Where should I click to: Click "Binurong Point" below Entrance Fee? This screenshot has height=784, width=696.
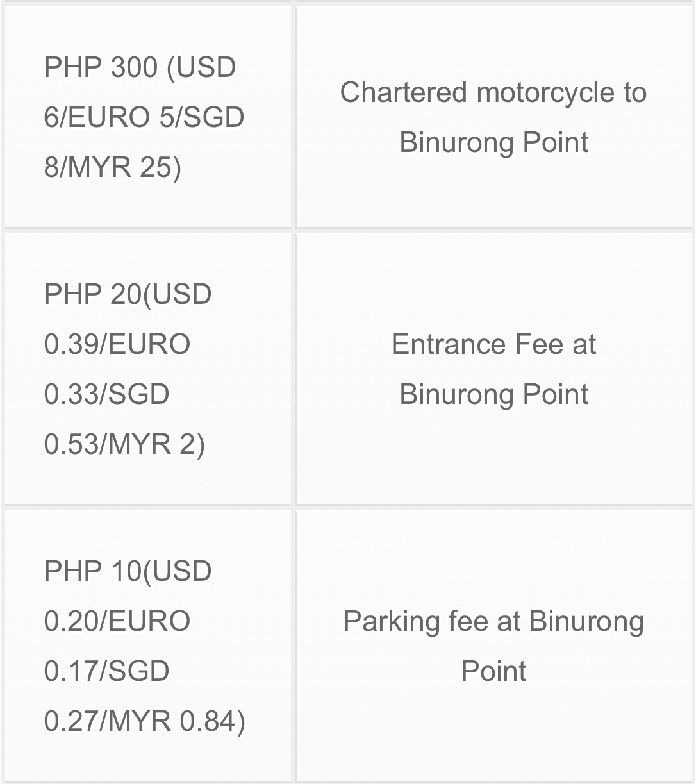point(493,394)
